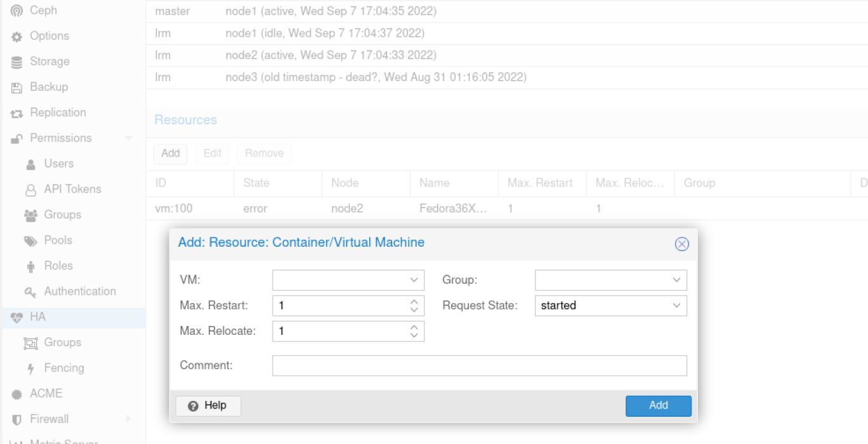868x444 pixels.
Task: Decrease the Max. Relocate value
Action: (x=414, y=335)
